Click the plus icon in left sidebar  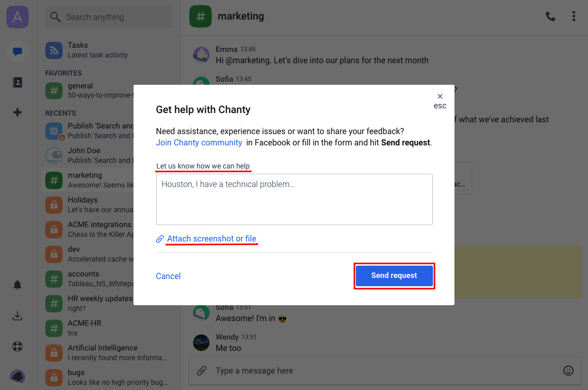[x=17, y=113]
